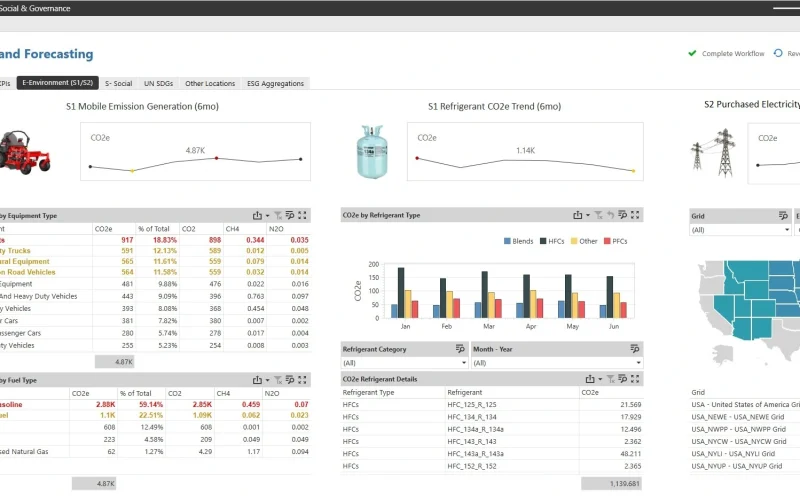Click clear-filter icon in Fuel Type panel
Viewport: 800px width, 500px height.
click(278, 381)
